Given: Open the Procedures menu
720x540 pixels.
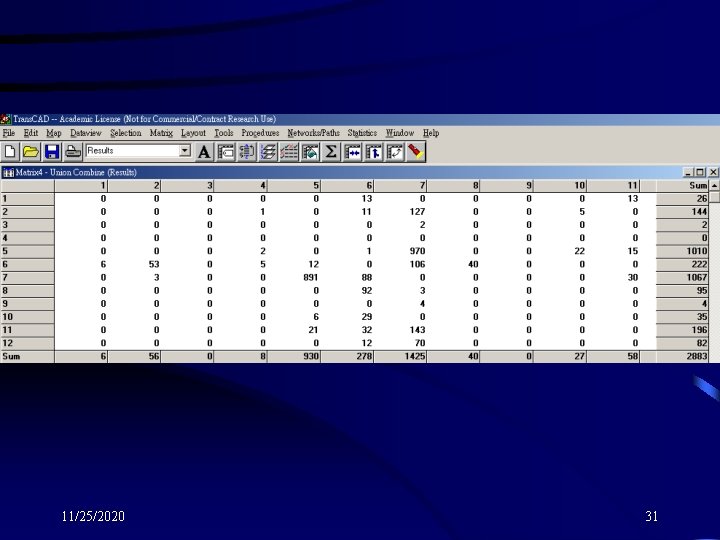Looking at the screenshot, I should (260, 133).
